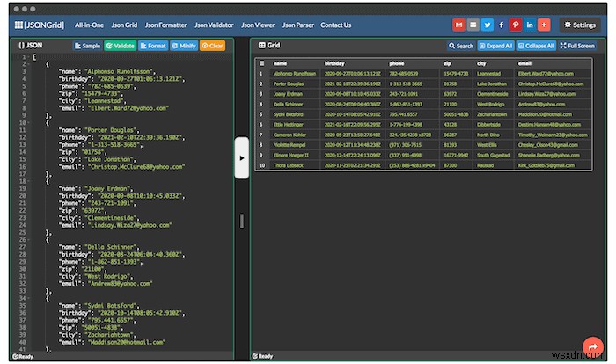616x364 pixels.
Task: Select grid cell Ettie Hettinger
Action: coord(295,125)
